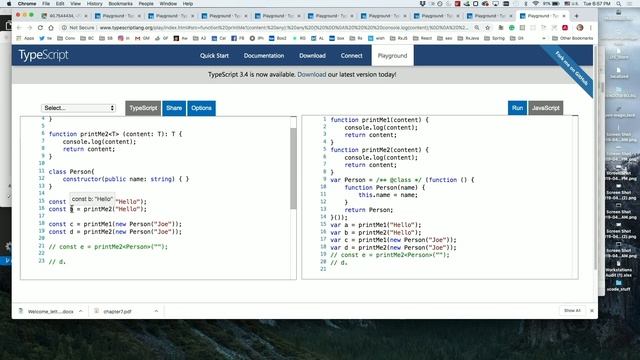Click the browser back arrow
The image size is (640, 360).
click(x=19, y=28)
